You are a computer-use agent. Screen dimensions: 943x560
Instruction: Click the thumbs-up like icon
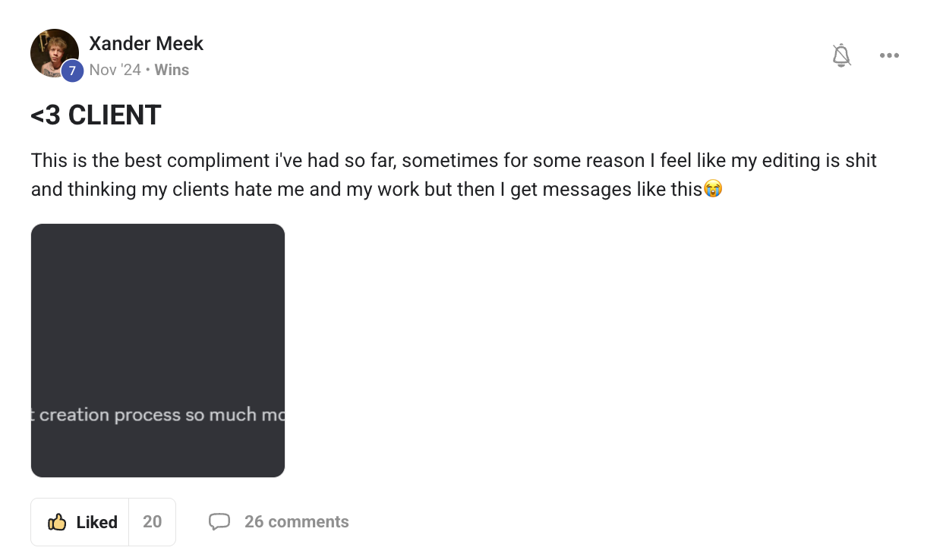tap(57, 522)
